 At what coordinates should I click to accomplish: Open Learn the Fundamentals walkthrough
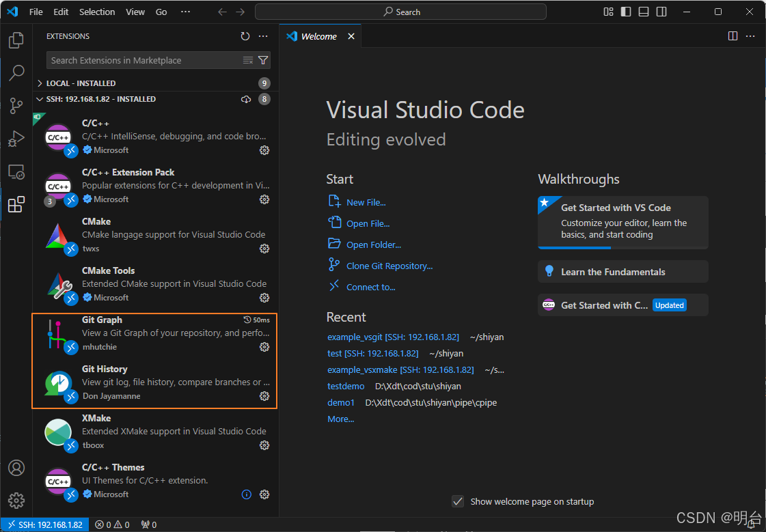point(623,271)
